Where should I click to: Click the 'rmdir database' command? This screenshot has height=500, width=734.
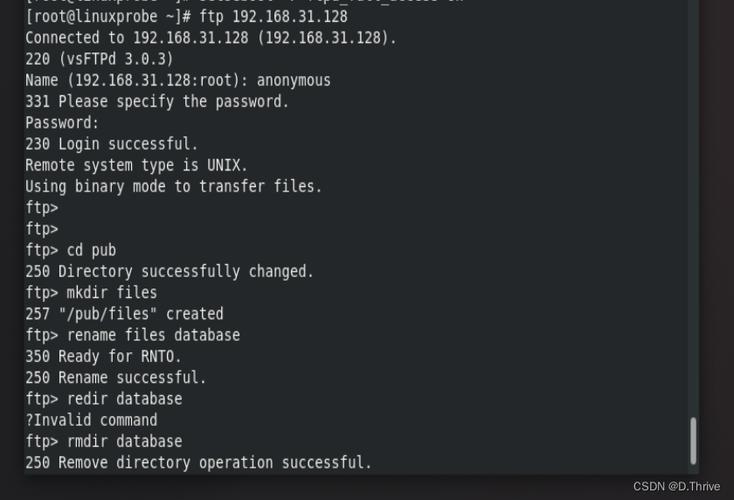[x=124, y=441]
